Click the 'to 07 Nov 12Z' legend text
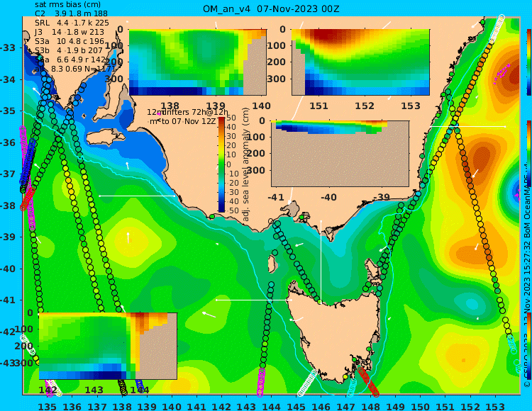Viewport: 532px width, 411px height. pyautogui.click(x=188, y=121)
